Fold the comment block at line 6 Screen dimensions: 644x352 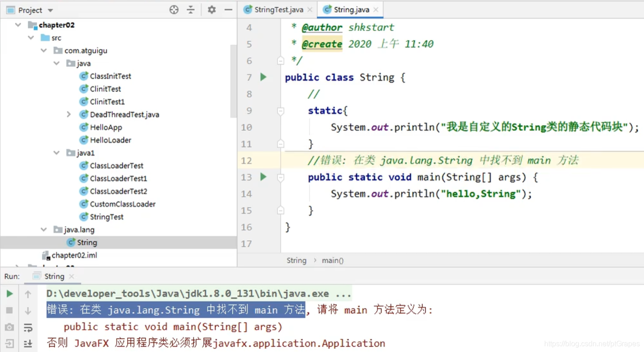[281, 61]
